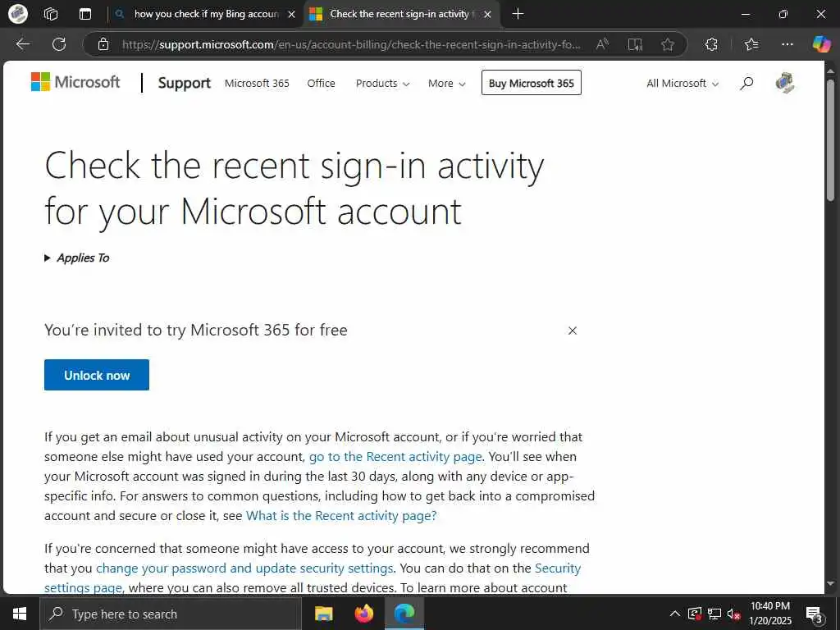View site information lock icon
The width and height of the screenshot is (840, 630).
click(x=103, y=44)
